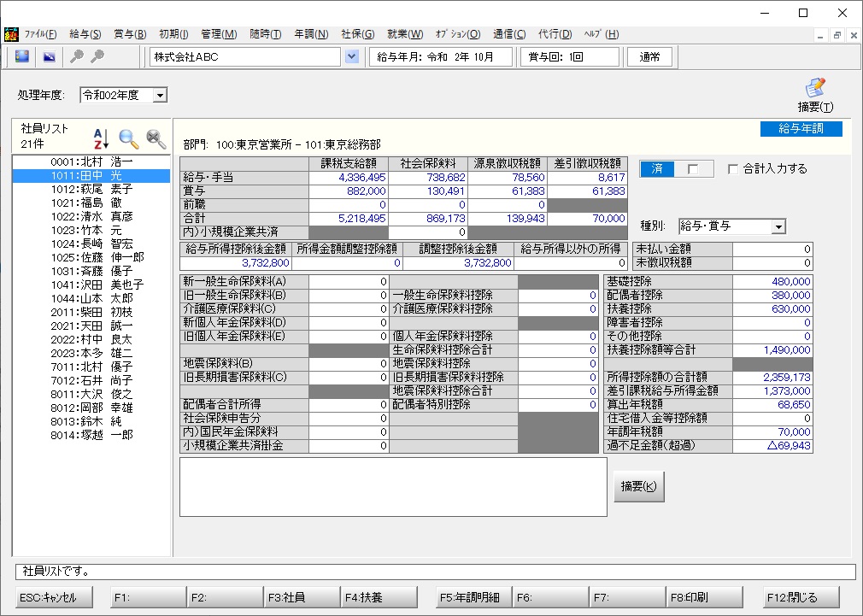
Task: Click ESC:キャンセル button
Action: point(53,597)
